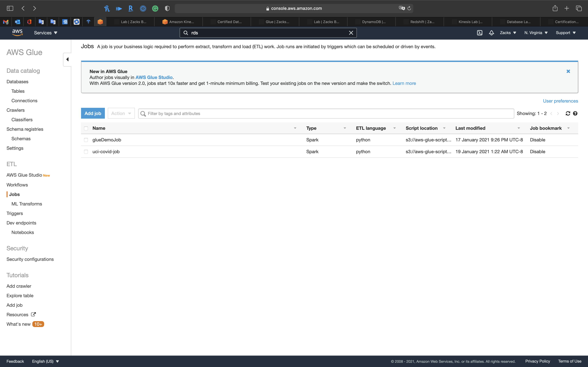Dismiss the New in AWS Glue banner
The image size is (588, 367).
[568, 71]
